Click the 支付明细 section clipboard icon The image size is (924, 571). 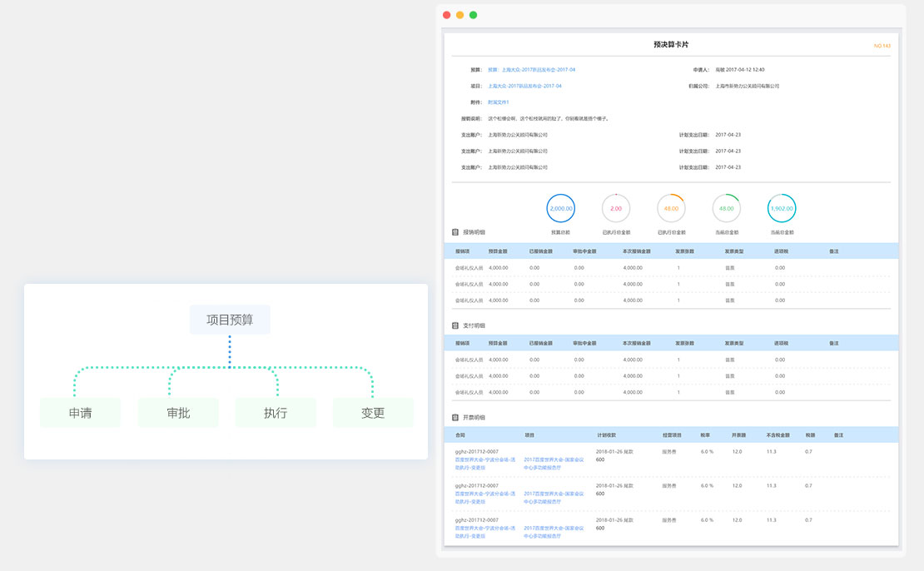(455, 325)
